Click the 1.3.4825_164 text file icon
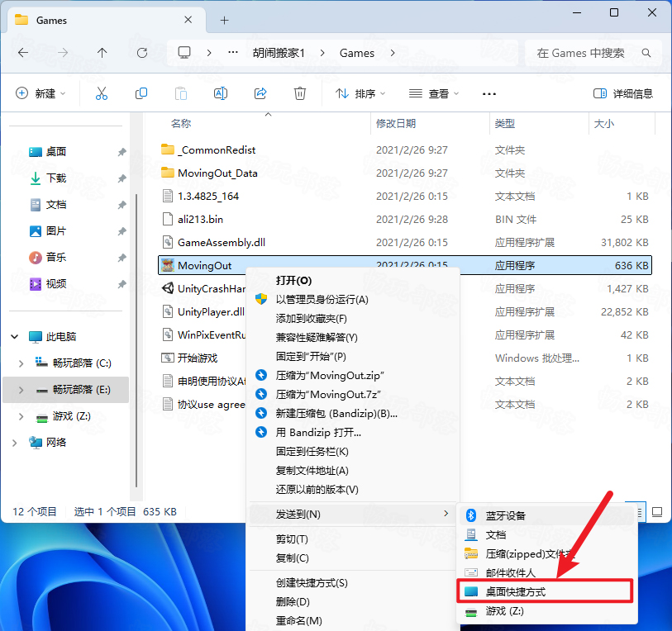This screenshot has height=631, width=672. point(168,196)
